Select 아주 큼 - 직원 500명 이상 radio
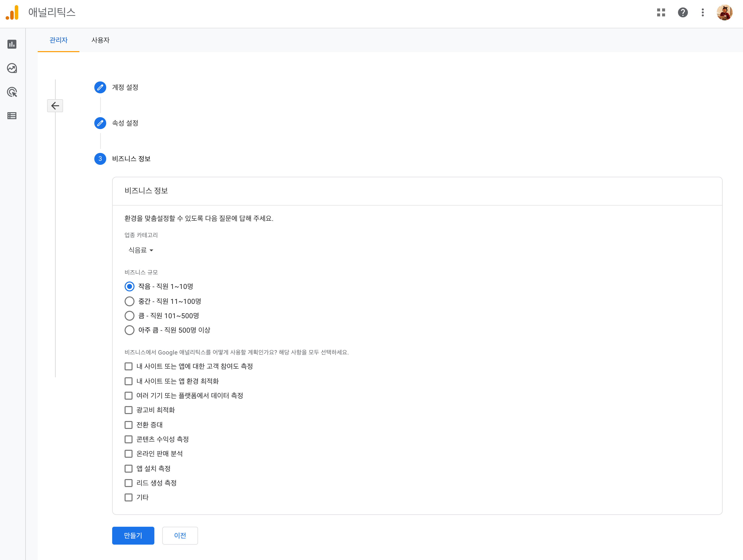Screen dimensions: 743x560 [x=129, y=330]
